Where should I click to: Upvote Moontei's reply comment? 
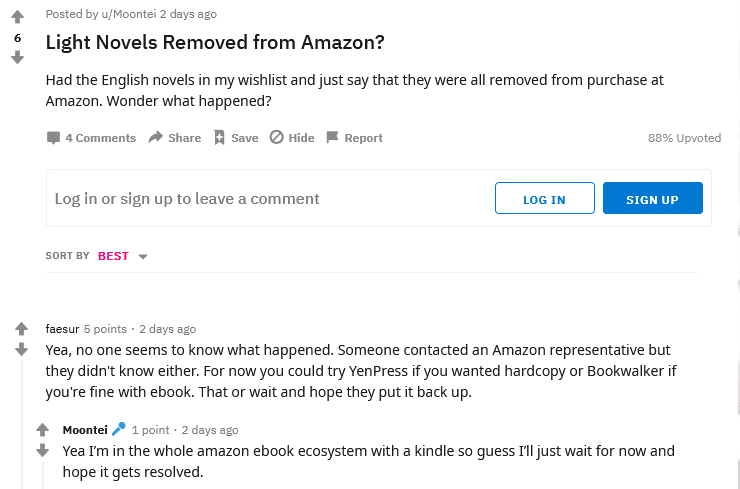tap(42, 430)
